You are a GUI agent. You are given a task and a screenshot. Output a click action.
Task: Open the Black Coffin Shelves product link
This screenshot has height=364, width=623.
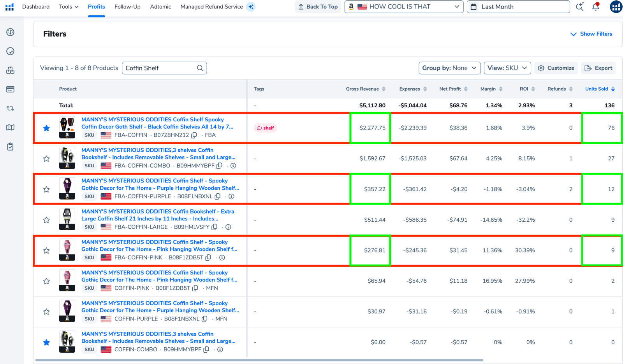(x=157, y=123)
